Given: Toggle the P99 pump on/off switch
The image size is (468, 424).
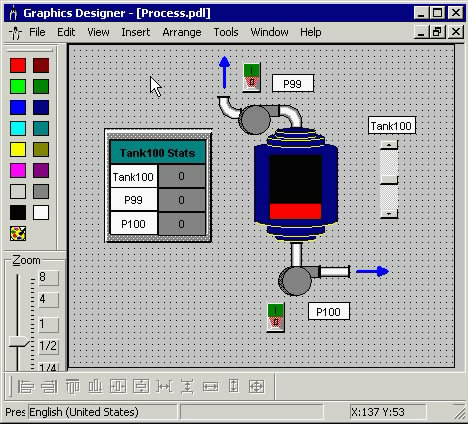Looking at the screenshot, I should [x=252, y=77].
